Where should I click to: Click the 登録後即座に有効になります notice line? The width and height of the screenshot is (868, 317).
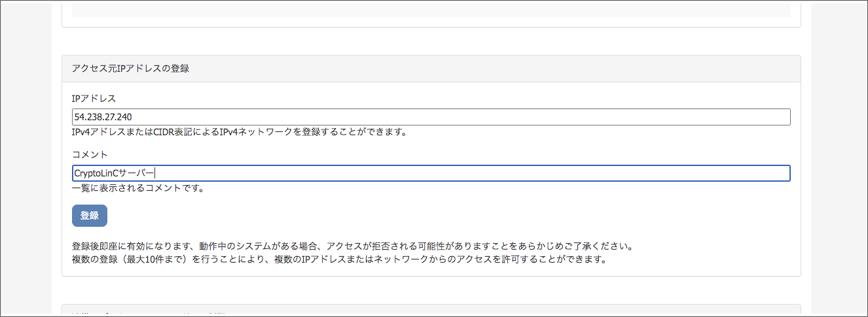pos(353,248)
